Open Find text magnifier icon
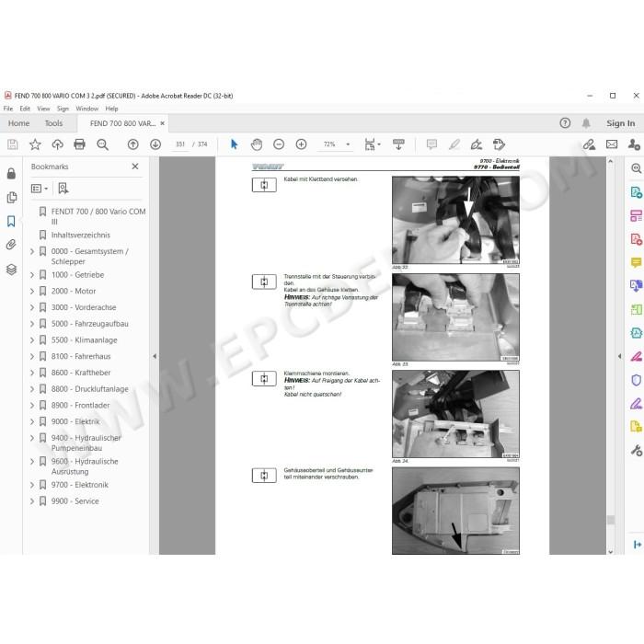 point(102,144)
